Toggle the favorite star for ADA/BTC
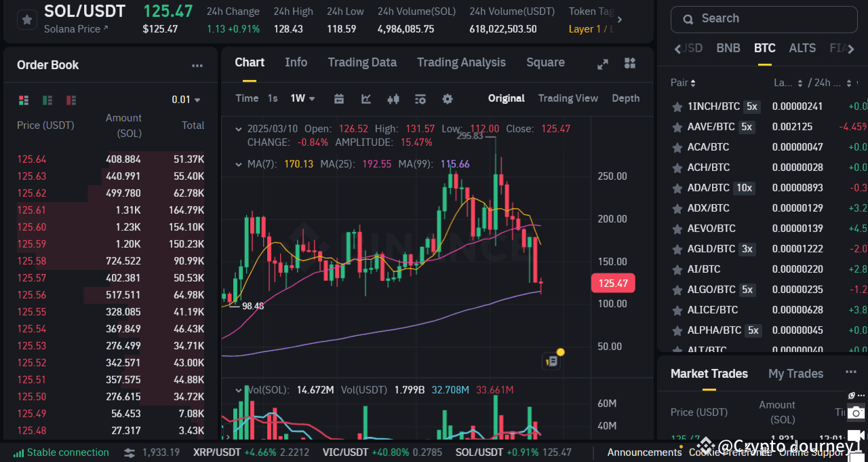868x462 pixels. pyautogui.click(x=676, y=188)
